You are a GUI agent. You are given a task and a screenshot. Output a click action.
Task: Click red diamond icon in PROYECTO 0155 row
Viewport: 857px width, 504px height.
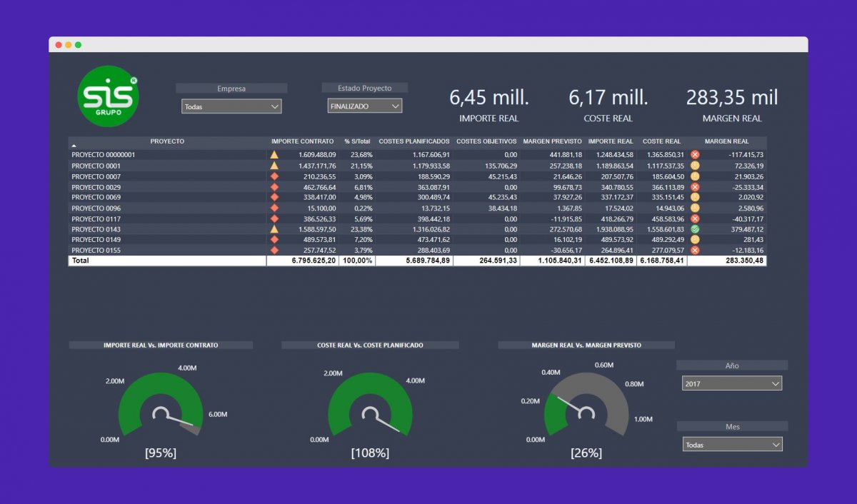[274, 251]
